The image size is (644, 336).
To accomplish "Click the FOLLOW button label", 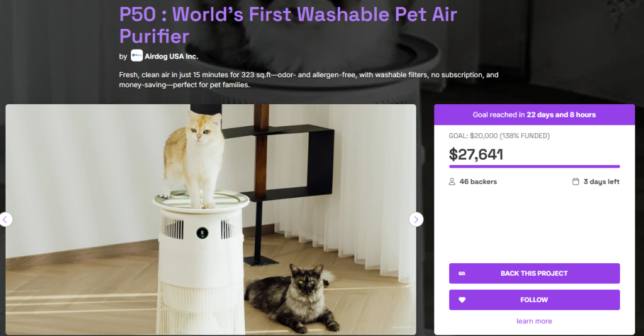I will 534,300.
